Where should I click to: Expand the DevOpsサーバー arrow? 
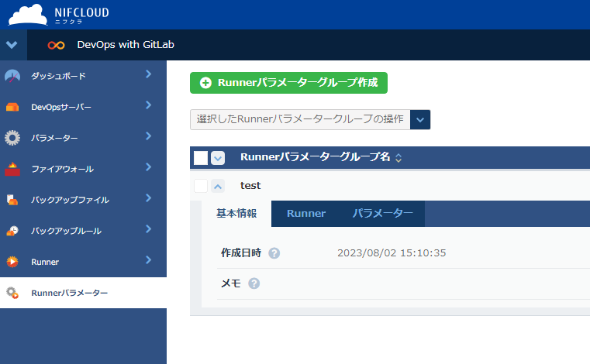pos(149,105)
